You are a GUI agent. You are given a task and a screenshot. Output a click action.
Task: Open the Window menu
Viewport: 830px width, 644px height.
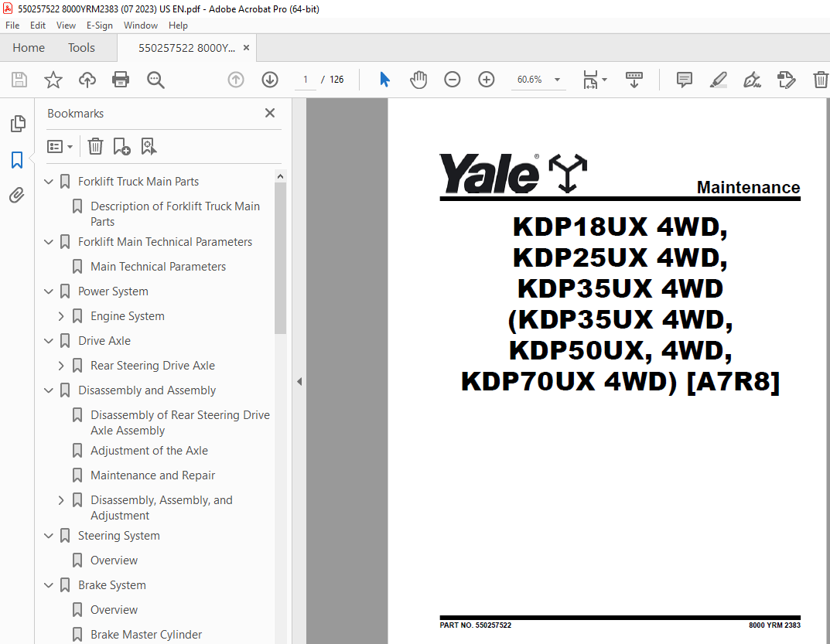[140, 26]
